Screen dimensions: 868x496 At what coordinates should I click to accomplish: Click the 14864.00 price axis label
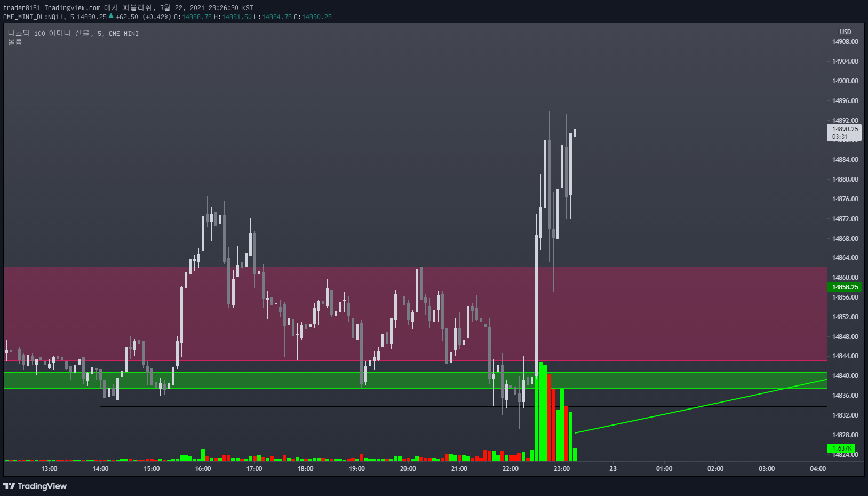pos(845,258)
